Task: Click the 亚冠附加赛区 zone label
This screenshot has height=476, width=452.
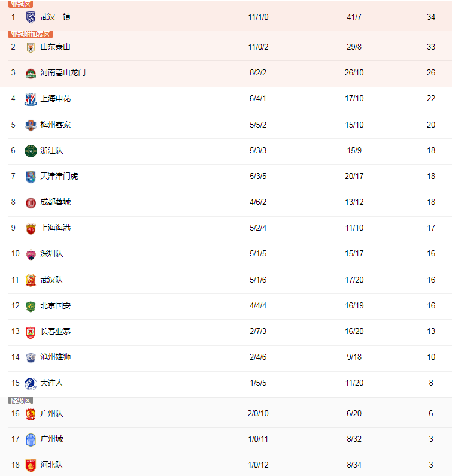Action: pyautogui.click(x=31, y=34)
